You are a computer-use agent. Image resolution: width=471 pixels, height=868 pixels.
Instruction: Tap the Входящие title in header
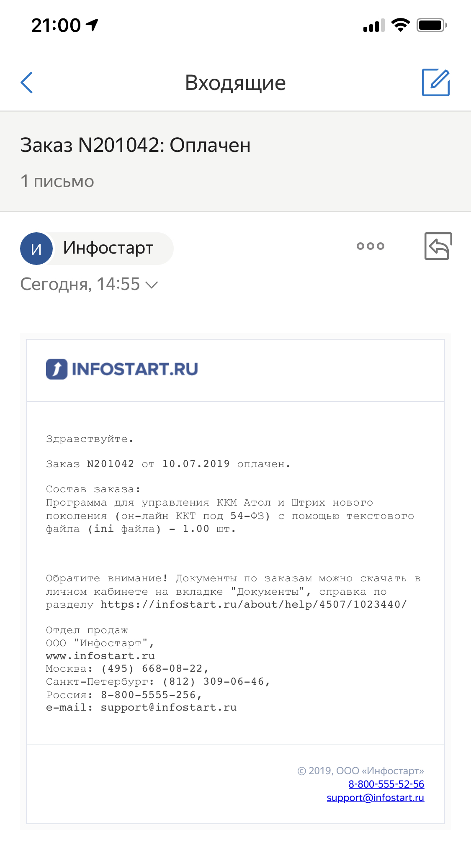point(235,83)
